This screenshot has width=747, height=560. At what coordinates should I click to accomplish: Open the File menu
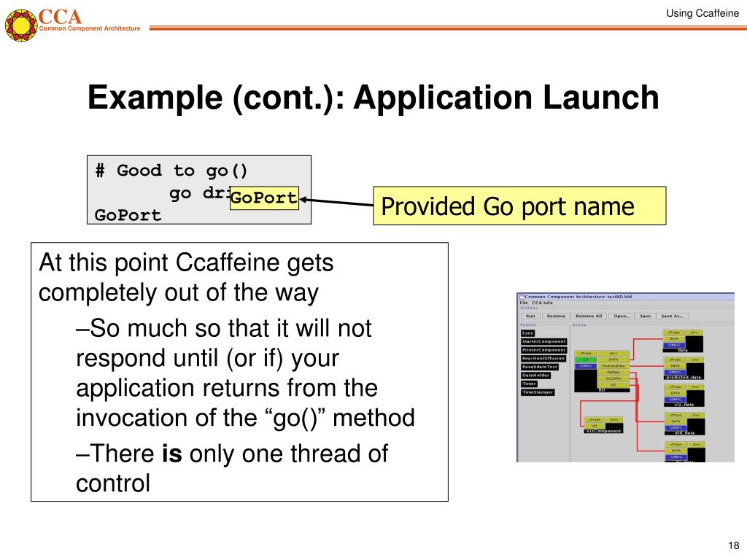(524, 303)
